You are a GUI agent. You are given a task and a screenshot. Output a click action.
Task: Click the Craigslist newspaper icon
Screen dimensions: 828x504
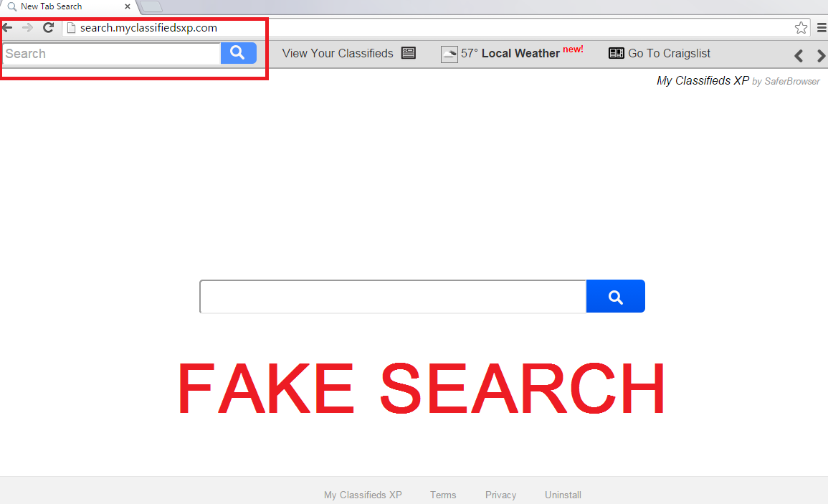tap(617, 53)
